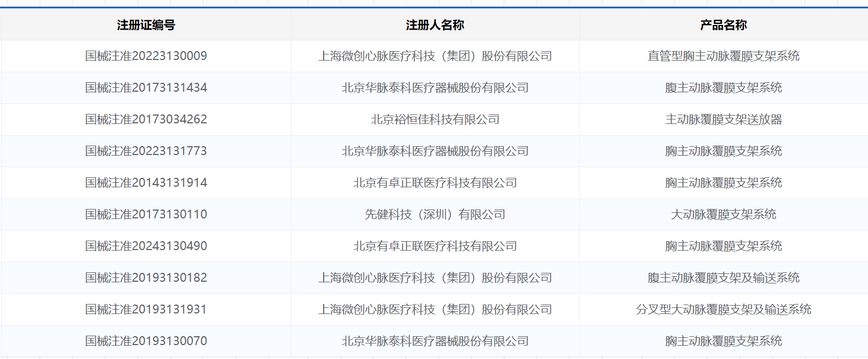Click product name 主动脉覆膜支架送放器

point(723,119)
